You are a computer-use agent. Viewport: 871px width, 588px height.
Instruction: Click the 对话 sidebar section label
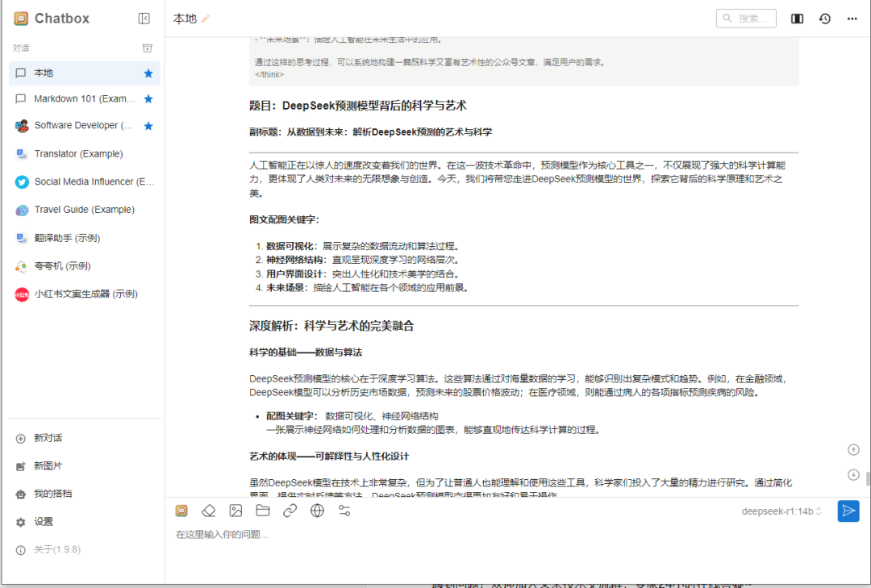point(21,48)
